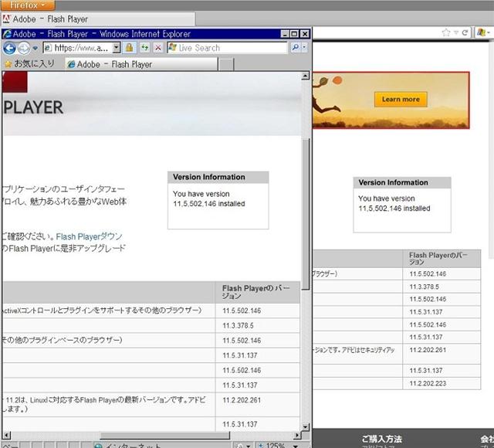The image size is (494, 448).
Task: Select the Firefox tab Adobe - Flash Player
Action: pyautogui.click(x=98, y=19)
